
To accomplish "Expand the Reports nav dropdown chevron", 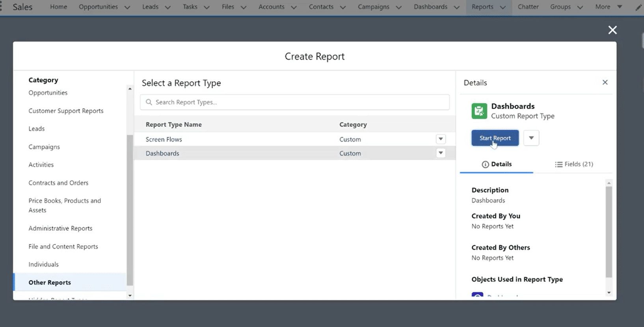I will pyautogui.click(x=503, y=7).
